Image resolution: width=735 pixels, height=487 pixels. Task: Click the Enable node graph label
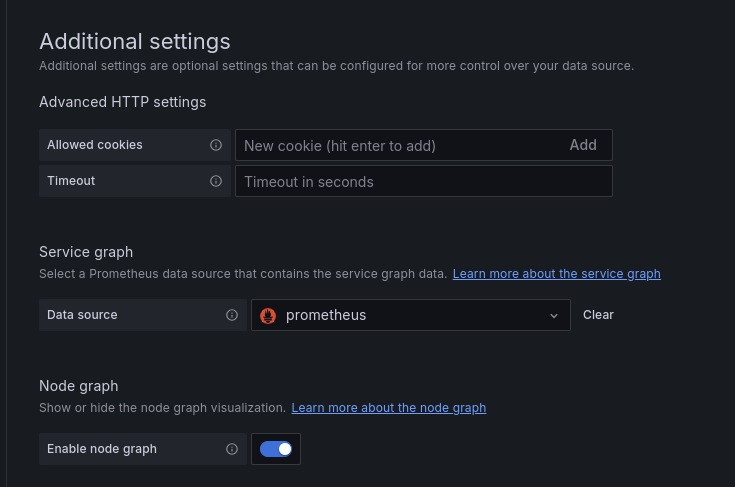102,449
